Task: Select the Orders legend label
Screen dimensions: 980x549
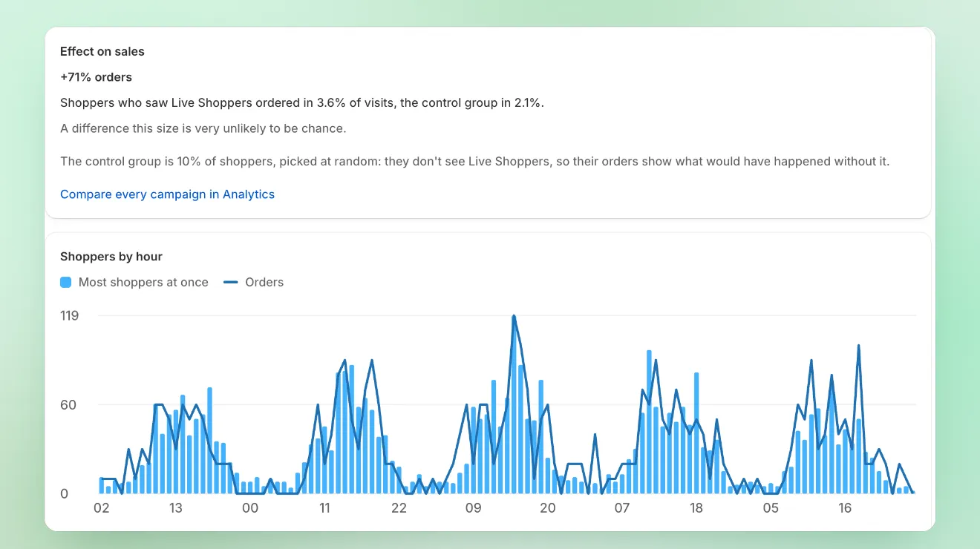Action: tap(264, 282)
